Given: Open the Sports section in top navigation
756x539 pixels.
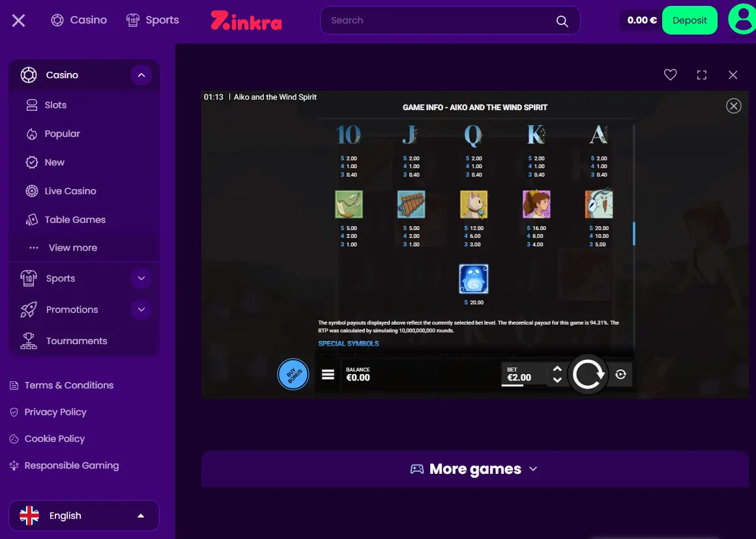Looking at the screenshot, I should click(x=153, y=20).
